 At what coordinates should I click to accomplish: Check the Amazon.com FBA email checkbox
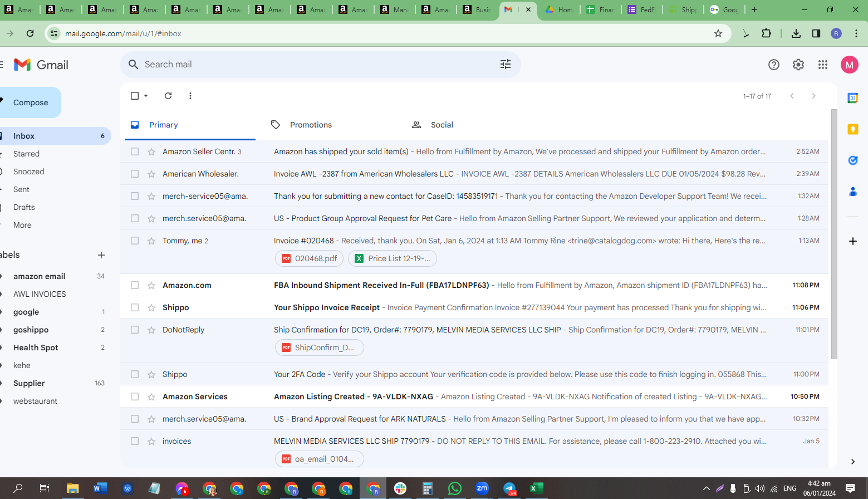[135, 285]
